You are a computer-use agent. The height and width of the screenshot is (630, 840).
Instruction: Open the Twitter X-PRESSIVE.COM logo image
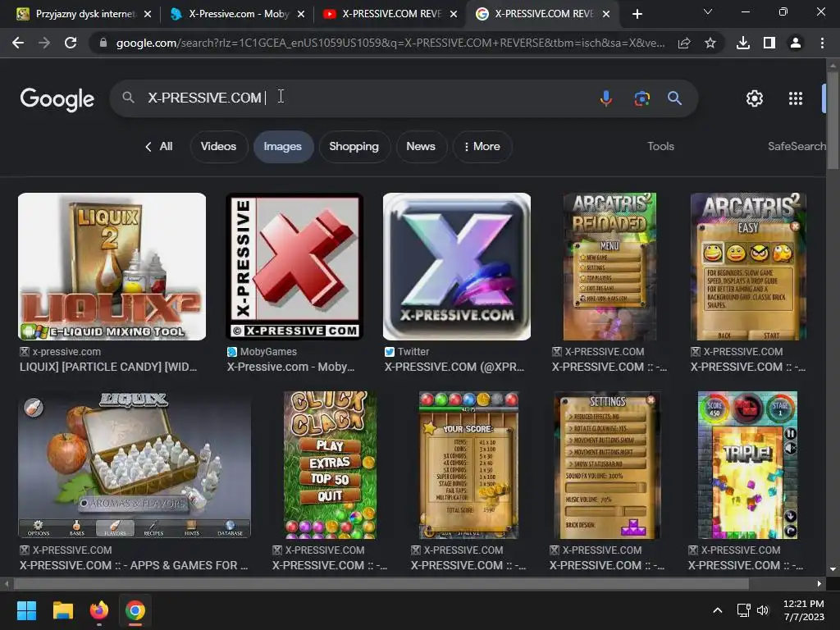pyautogui.click(x=457, y=267)
